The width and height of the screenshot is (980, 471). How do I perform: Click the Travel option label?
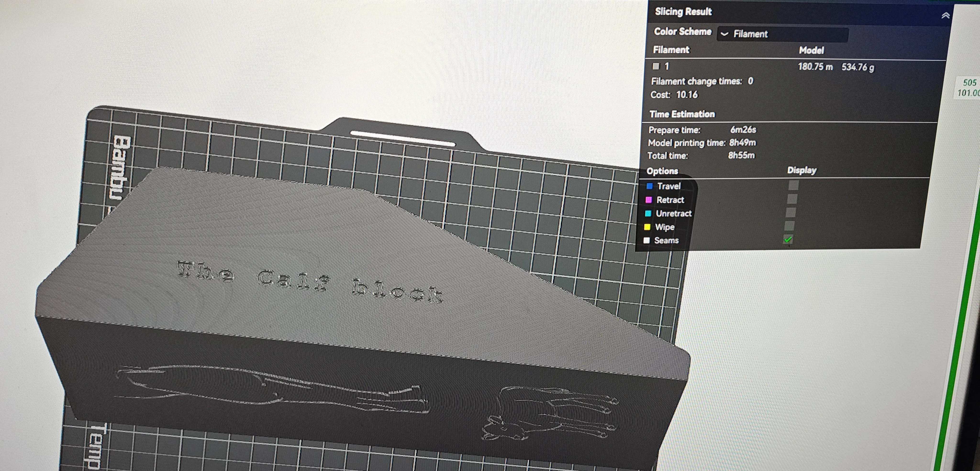(x=669, y=186)
